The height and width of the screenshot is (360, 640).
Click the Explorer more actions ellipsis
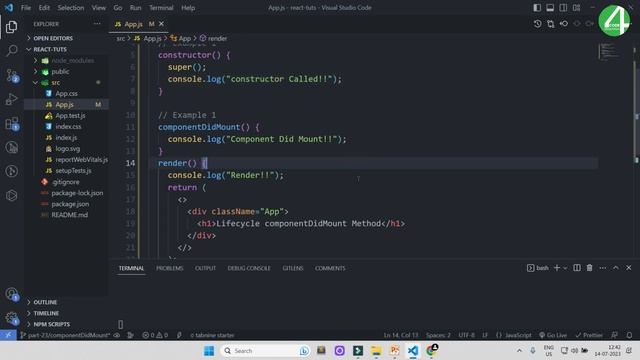tap(97, 24)
